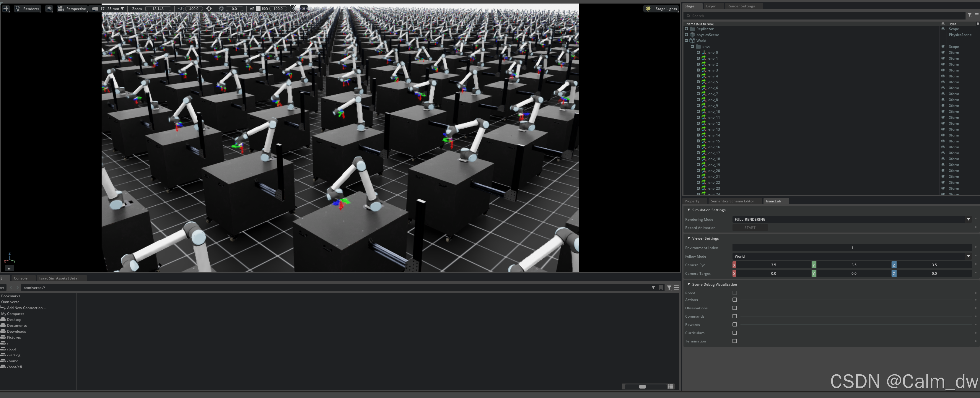Open the Rendering Mode FULL_RENDERING dropdown
Viewport: 980px width, 398px height.
(x=852, y=219)
